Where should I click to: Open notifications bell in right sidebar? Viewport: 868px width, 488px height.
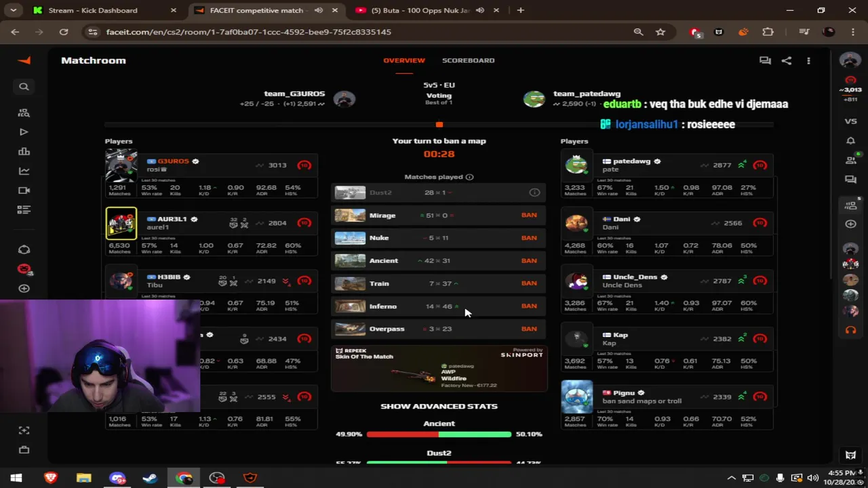(850, 141)
